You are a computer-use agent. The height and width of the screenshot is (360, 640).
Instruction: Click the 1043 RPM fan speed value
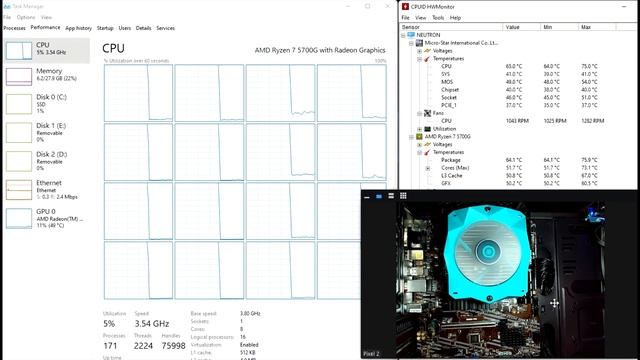pos(517,121)
